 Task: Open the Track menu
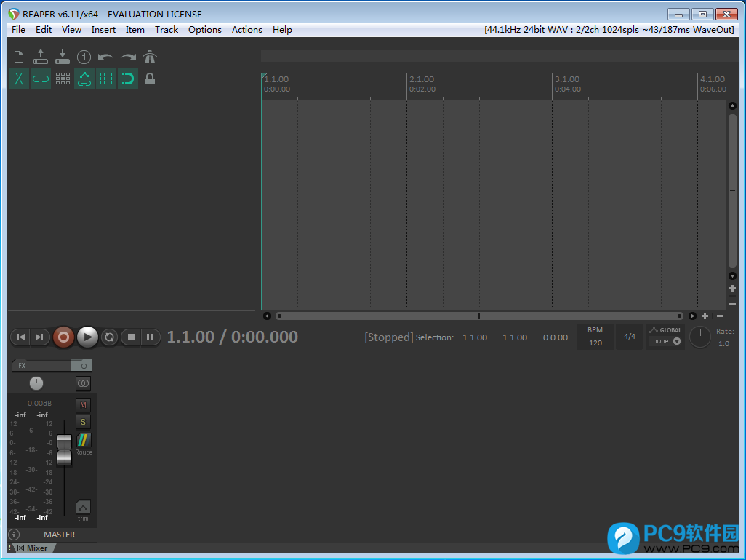coord(166,30)
